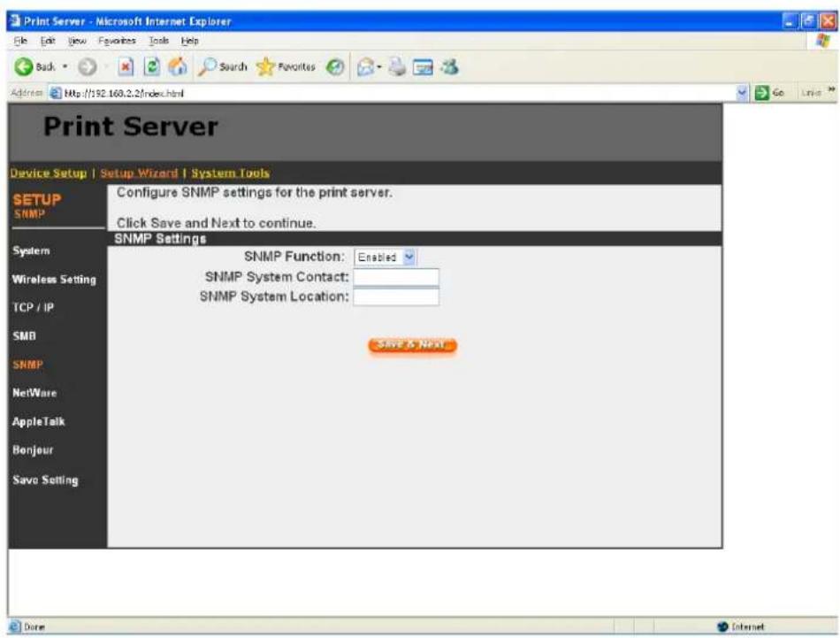Screen dimensions: 840x638
Task: Go to the Home page icon
Action: [178, 67]
